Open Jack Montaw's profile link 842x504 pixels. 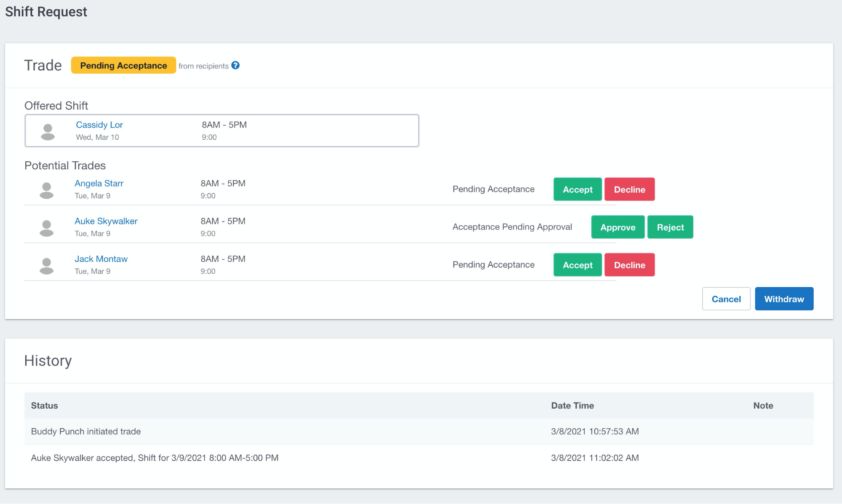(101, 259)
